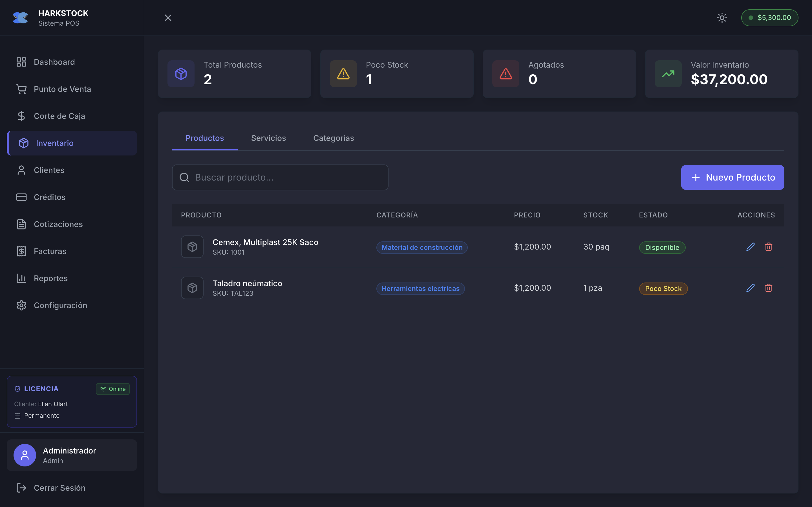Collapse sidebar with the X icon
The width and height of the screenshot is (812, 507).
(x=168, y=18)
